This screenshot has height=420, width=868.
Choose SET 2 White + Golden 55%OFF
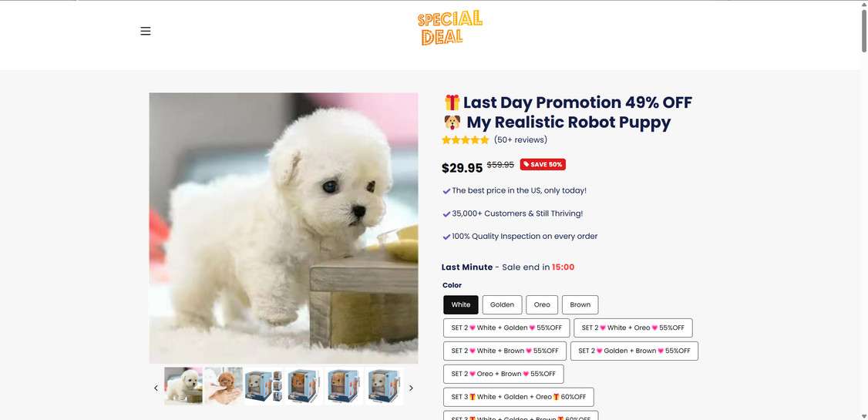click(506, 328)
